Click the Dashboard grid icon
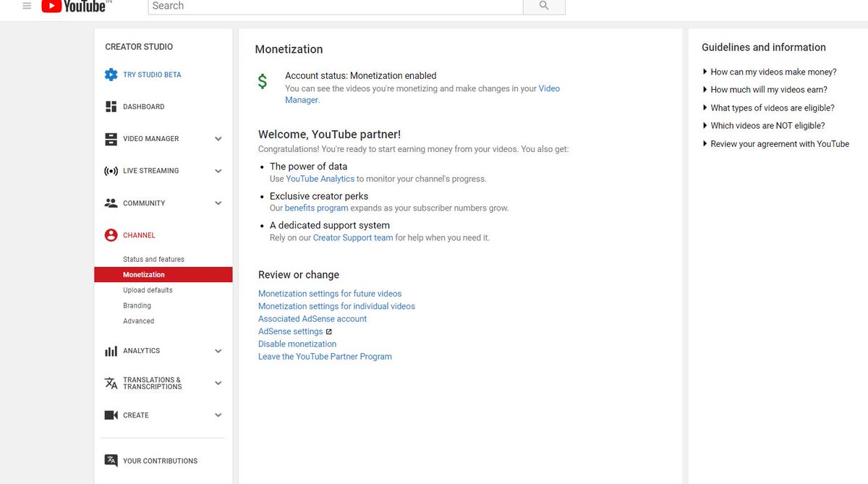Viewport: 868px width, 484px height. (x=111, y=106)
